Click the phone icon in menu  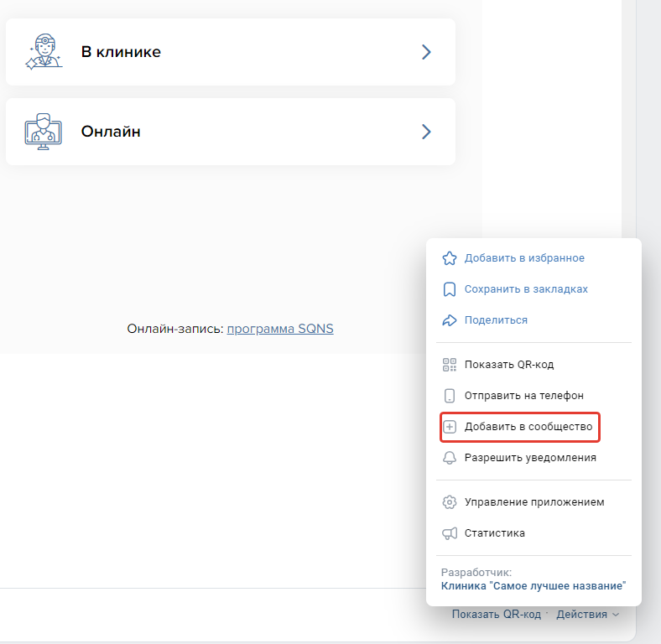click(450, 396)
